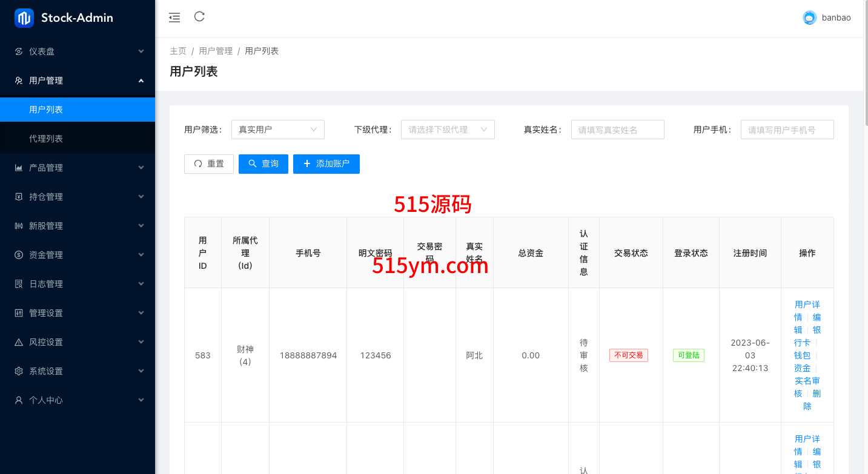Image resolution: width=868 pixels, height=474 pixels.
Task: Select 代理列表 in the sidebar
Action: click(x=46, y=139)
